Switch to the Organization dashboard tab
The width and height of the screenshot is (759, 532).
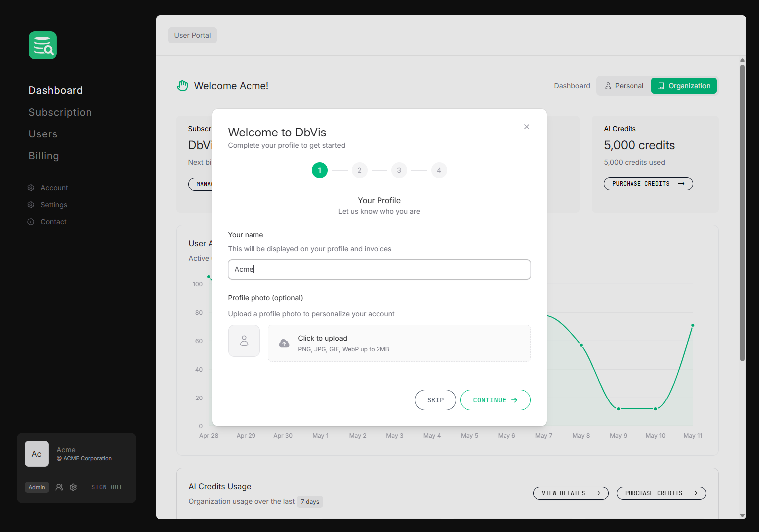pos(684,86)
